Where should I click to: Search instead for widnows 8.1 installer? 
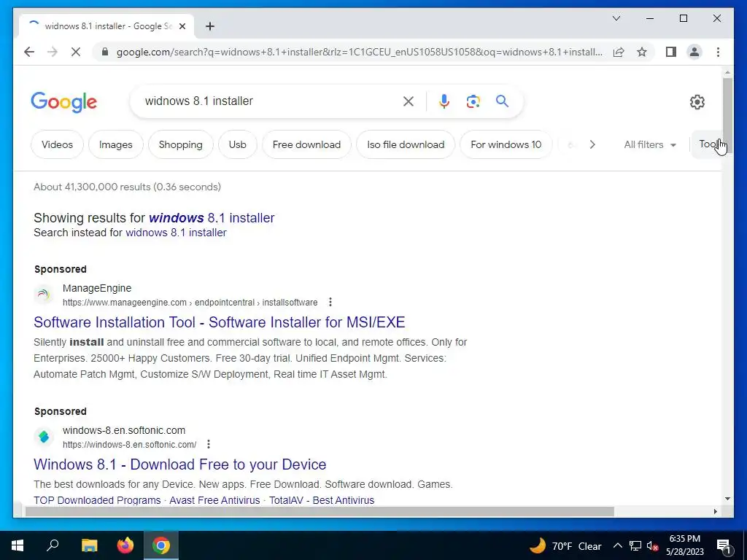(x=176, y=233)
